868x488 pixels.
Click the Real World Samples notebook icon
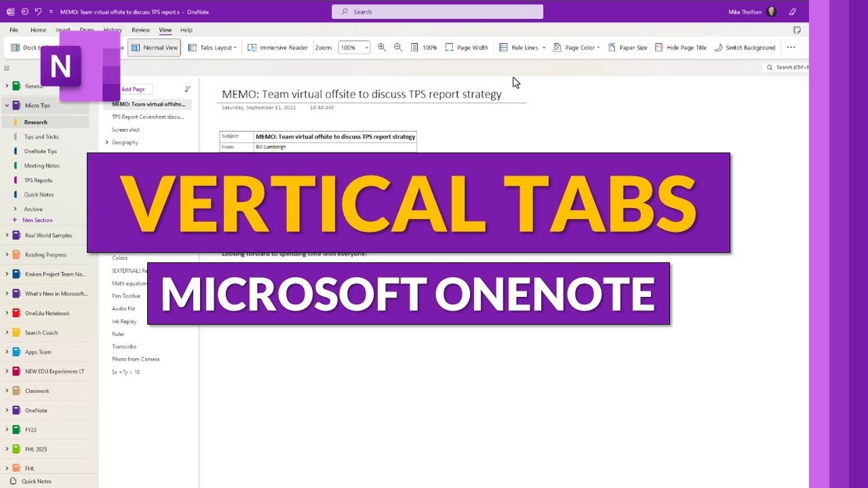(x=16, y=235)
